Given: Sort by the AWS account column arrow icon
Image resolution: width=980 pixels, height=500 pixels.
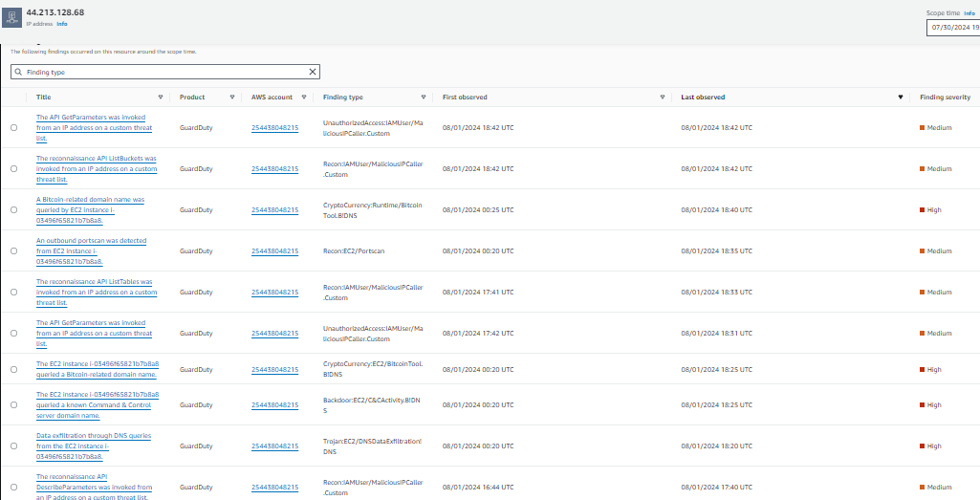Looking at the screenshot, I should [304, 98].
